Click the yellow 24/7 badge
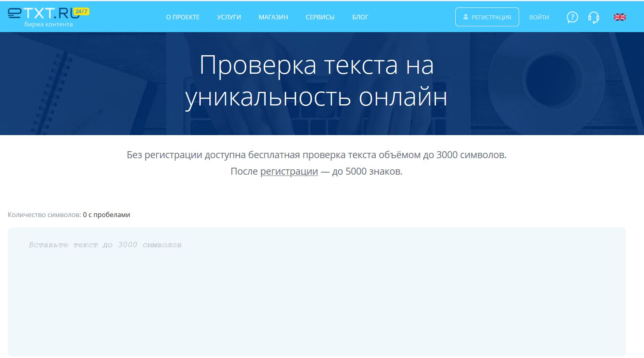This screenshot has height=358, width=644. pyautogui.click(x=82, y=11)
